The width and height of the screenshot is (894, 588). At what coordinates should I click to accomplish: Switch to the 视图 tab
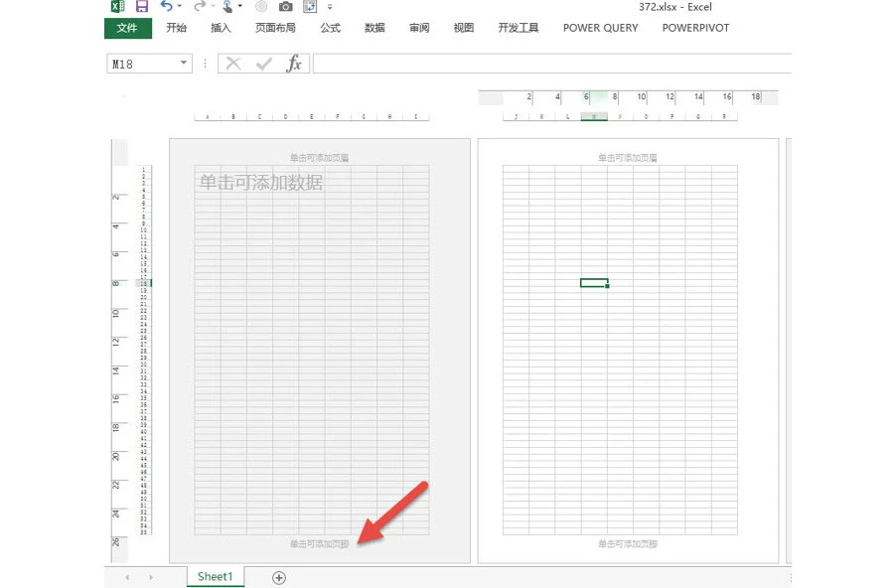coord(464,28)
